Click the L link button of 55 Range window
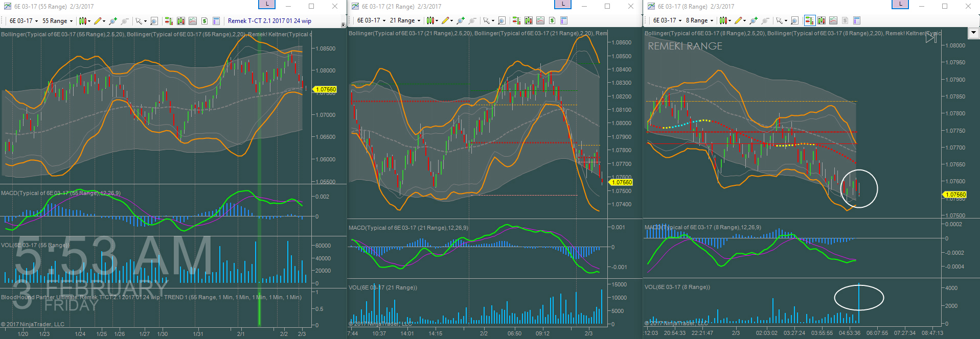The width and height of the screenshot is (980, 339). point(267,4)
